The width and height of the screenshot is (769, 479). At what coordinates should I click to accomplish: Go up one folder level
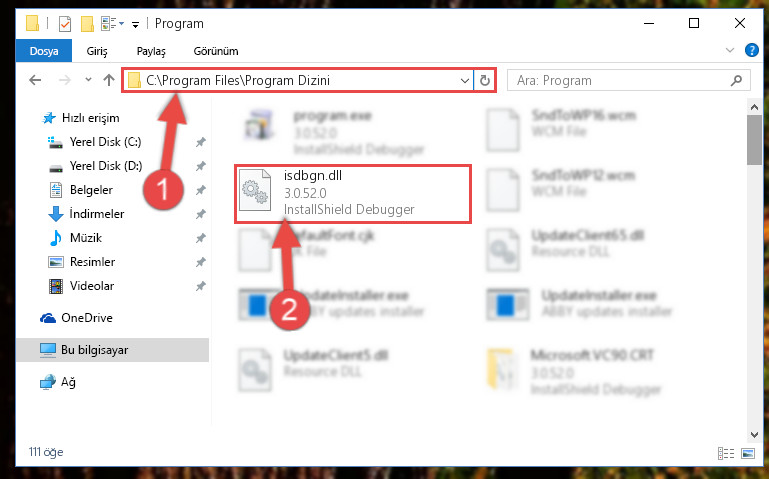(x=109, y=80)
